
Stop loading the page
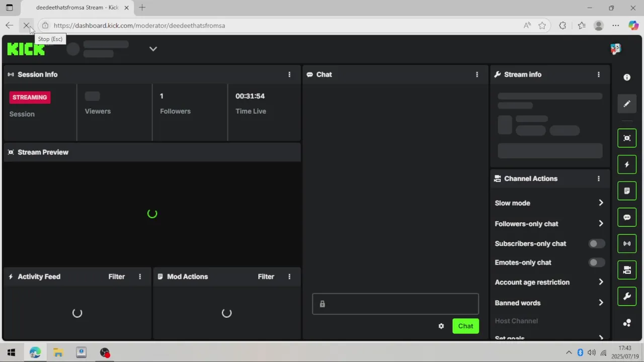[x=27, y=25]
